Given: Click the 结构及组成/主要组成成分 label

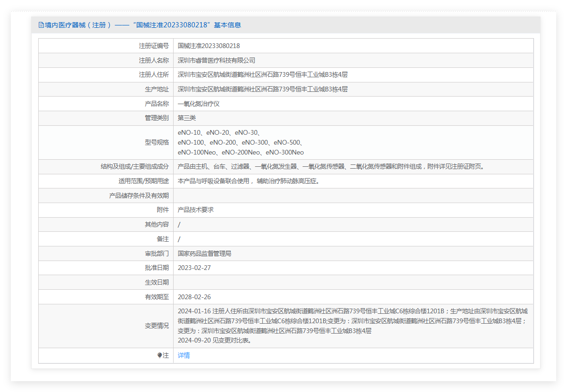Looking at the screenshot, I should [134, 166].
